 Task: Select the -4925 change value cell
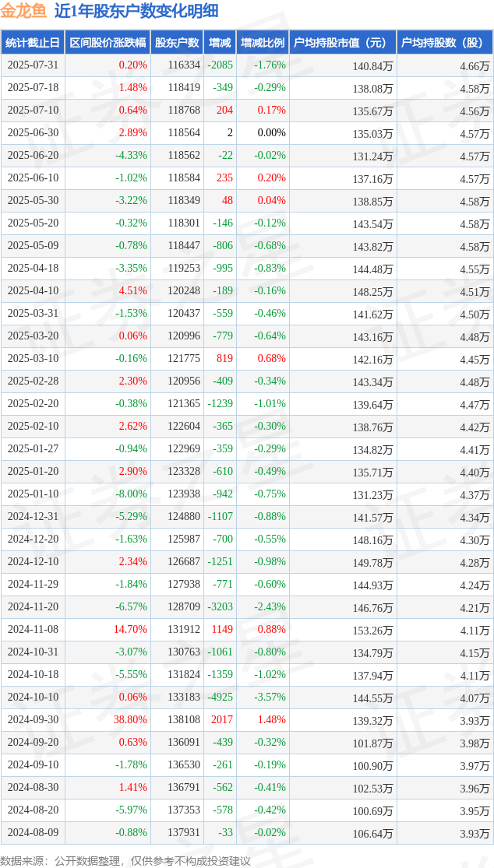coord(221,697)
